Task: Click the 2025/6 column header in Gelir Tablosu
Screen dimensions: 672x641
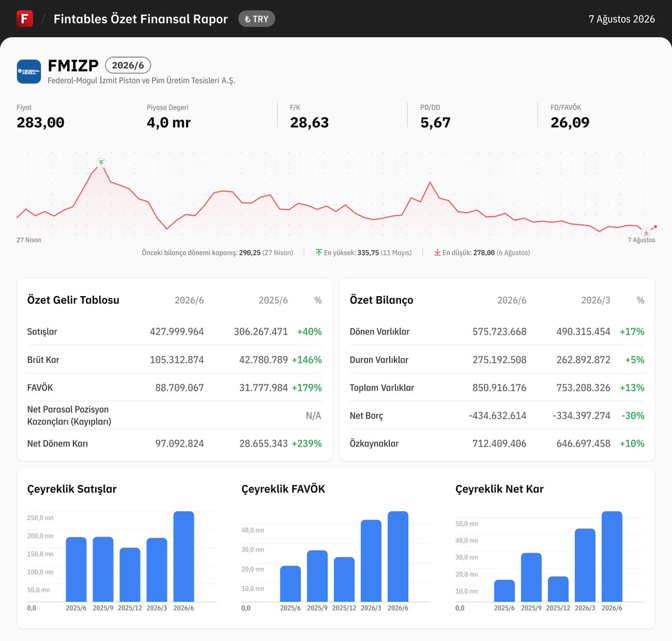Action: click(273, 301)
